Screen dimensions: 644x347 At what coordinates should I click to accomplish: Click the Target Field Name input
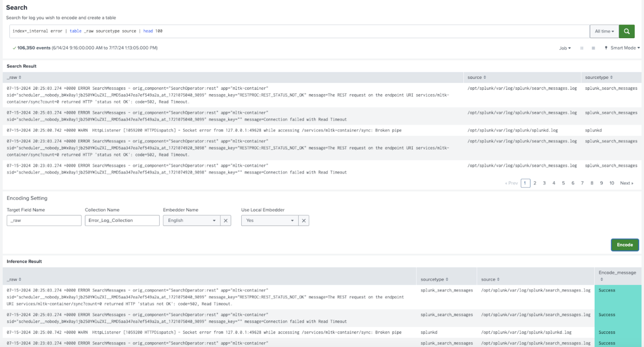(44, 221)
